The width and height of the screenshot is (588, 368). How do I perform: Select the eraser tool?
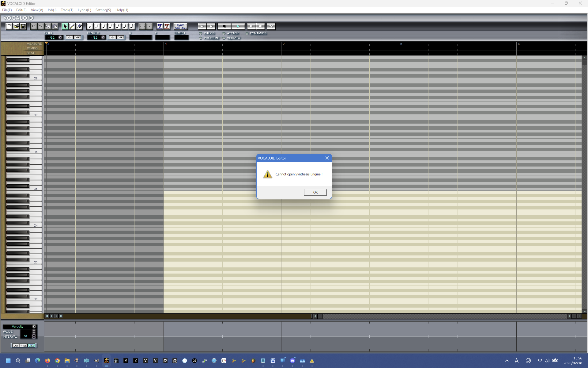(x=79, y=26)
